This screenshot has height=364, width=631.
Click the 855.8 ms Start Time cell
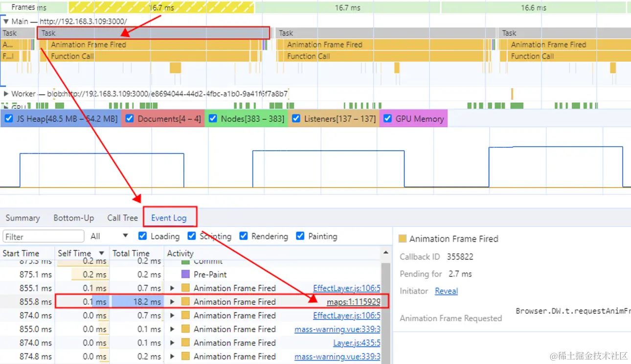[x=27, y=302]
